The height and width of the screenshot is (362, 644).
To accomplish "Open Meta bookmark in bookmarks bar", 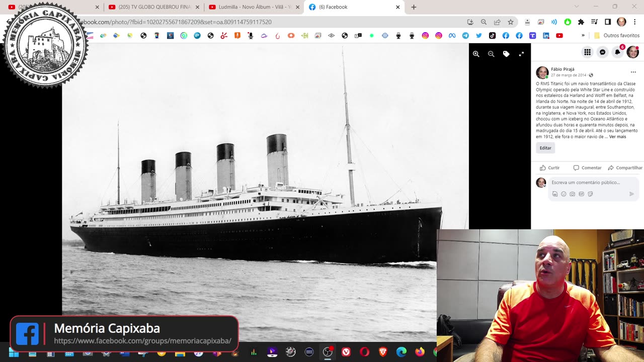I will pos(452,36).
